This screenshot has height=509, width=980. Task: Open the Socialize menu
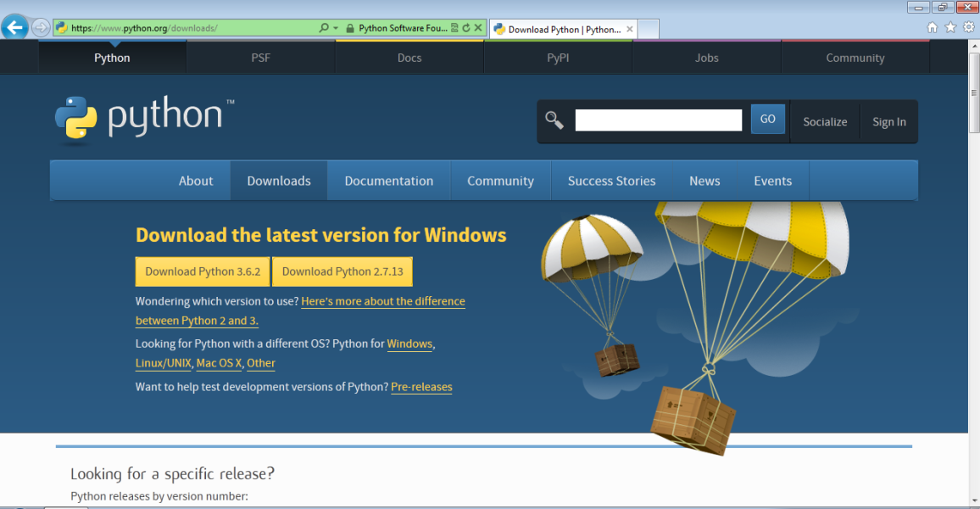click(x=825, y=122)
